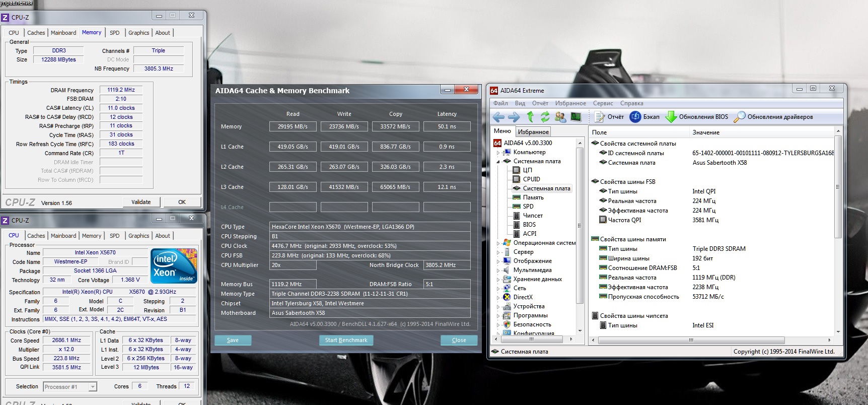Screen dimensions: 868x405
Task: Click the Программы icon in the tree
Action: point(507,315)
